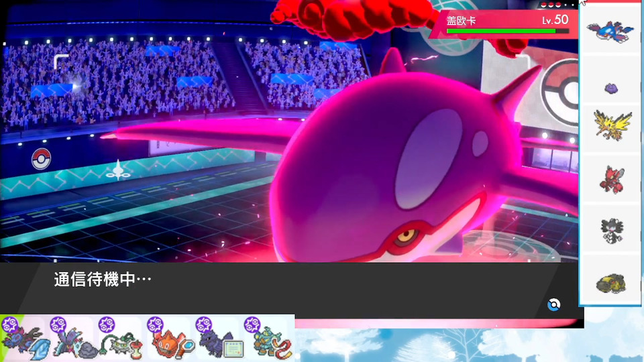The width and height of the screenshot is (644, 362).
Task: Click the teal armored sprite at the bottom bar end
Action: [x=267, y=341]
